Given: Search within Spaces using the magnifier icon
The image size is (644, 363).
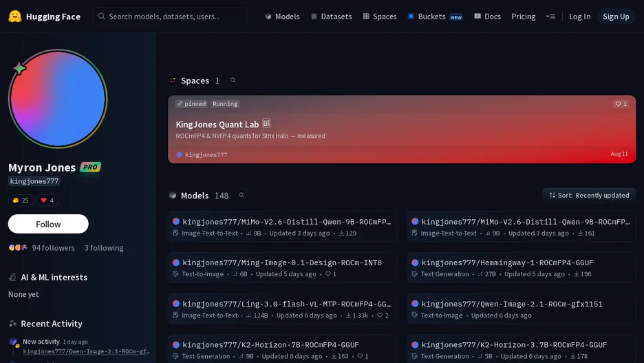Looking at the screenshot, I should [233, 80].
